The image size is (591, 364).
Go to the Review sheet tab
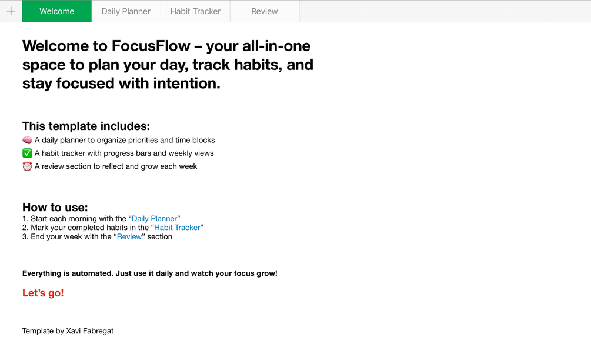(264, 11)
